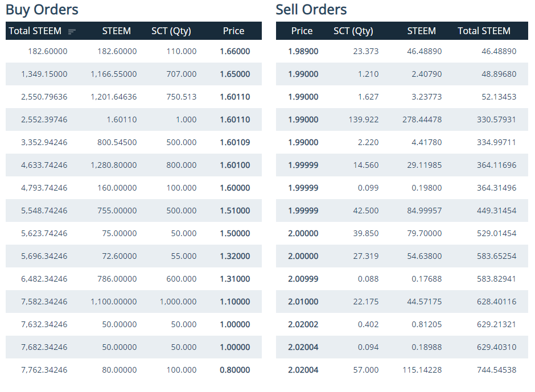Click sell price 2.02002
The image size is (535, 392).
pos(303,324)
